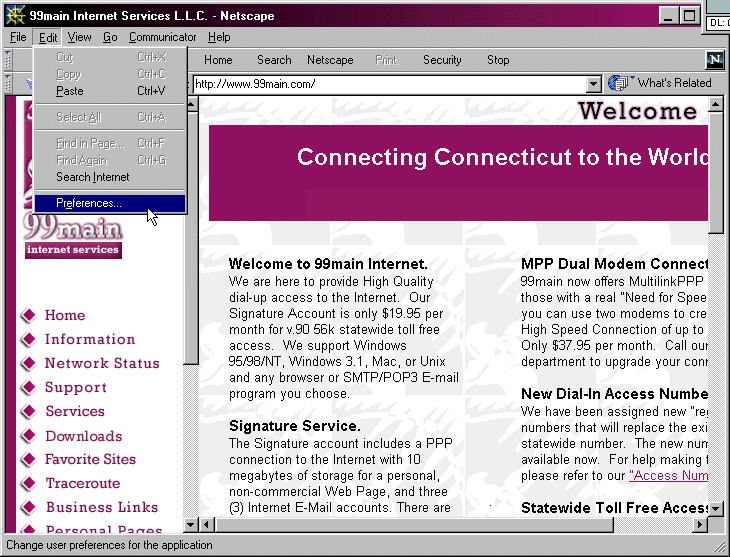Click the URL address field
The height and width of the screenshot is (557, 730).
[x=391, y=84]
